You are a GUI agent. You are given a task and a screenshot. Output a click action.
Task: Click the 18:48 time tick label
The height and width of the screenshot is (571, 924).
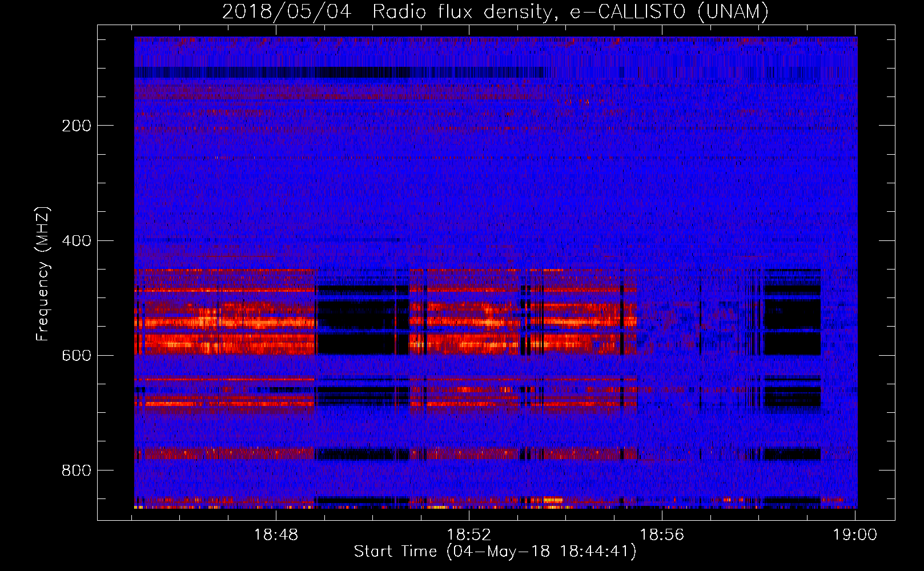276,535
